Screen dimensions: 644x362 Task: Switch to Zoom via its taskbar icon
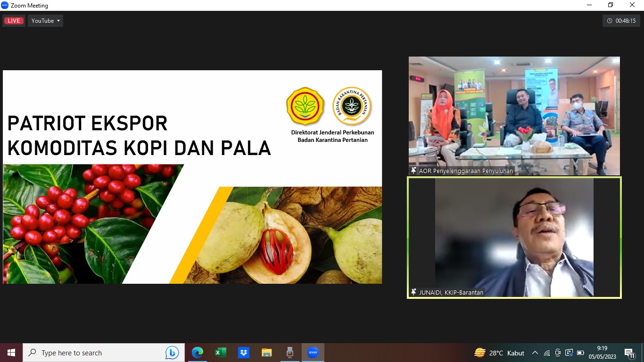click(x=313, y=353)
